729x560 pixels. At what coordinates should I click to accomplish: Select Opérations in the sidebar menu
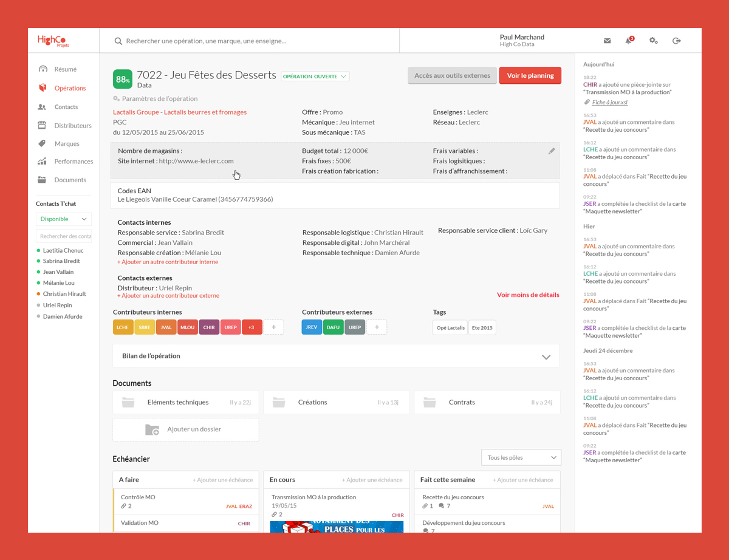[70, 88]
